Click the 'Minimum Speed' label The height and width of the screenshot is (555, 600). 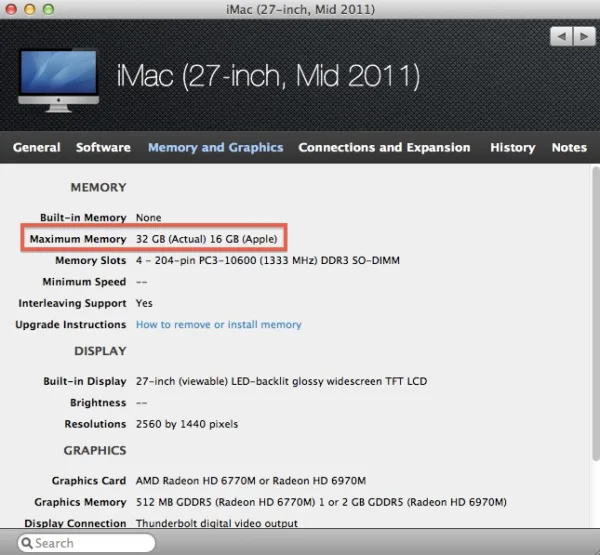pos(84,282)
